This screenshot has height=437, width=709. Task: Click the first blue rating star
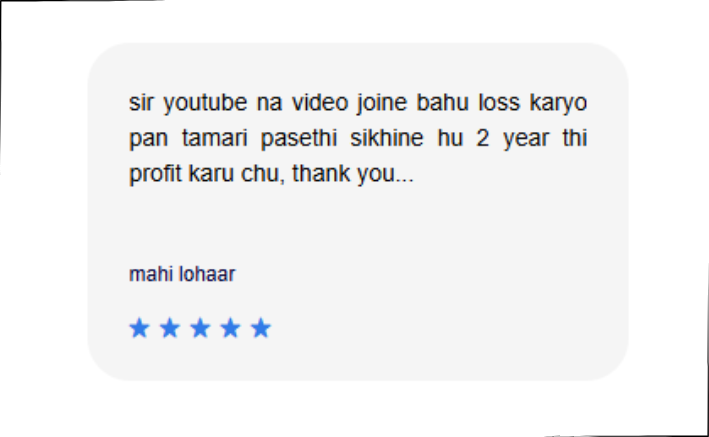click(139, 328)
